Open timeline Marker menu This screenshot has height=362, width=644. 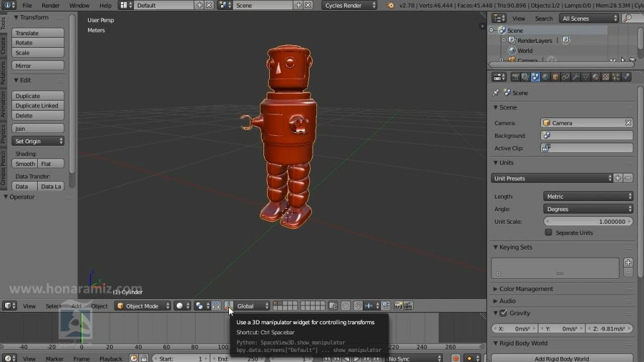[x=55, y=359]
